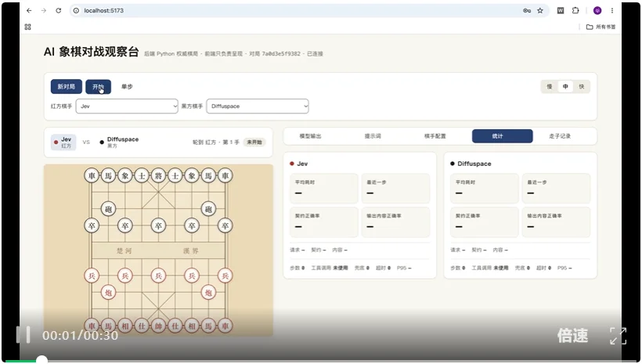Click the Diffuspace 黑方 player label
This screenshot has width=642, height=364.
tap(119, 142)
